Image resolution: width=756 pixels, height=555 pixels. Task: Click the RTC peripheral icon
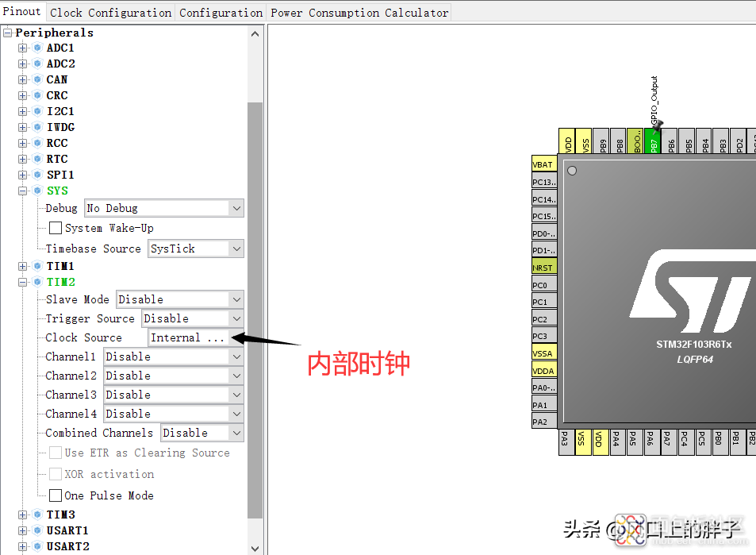click(37, 160)
